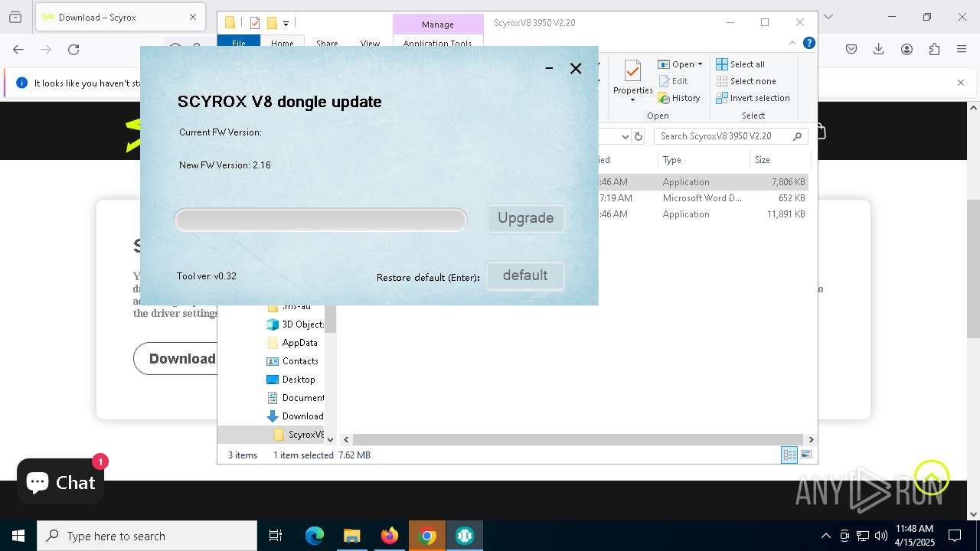The width and height of the screenshot is (980, 551).
Task: Start the dongle firmware Upgrade
Action: click(x=525, y=218)
